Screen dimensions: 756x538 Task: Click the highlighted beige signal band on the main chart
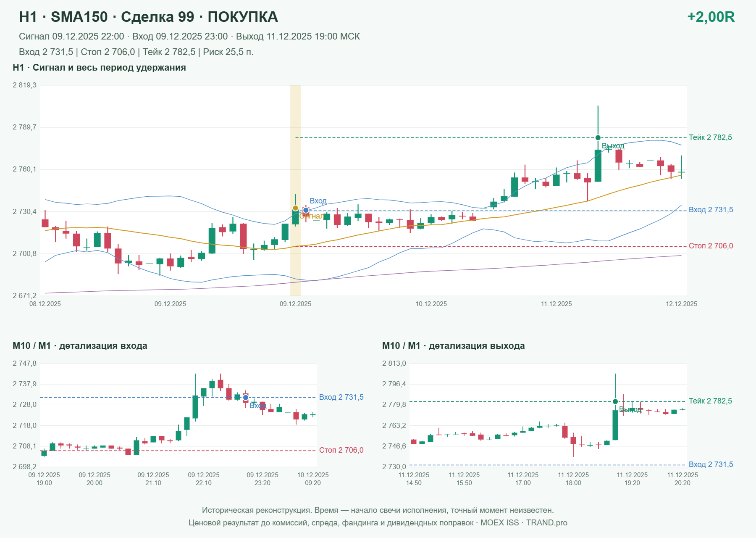click(x=295, y=190)
